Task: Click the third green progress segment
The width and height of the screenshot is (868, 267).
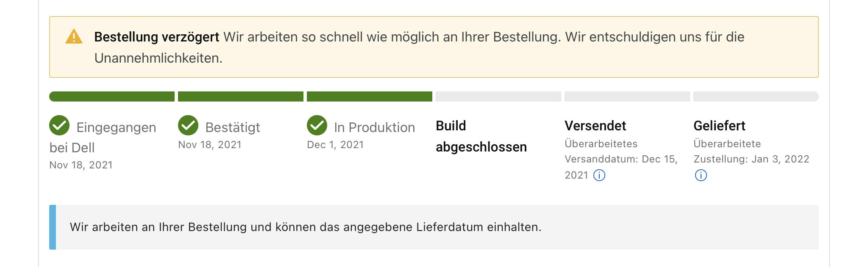Action: tap(370, 96)
